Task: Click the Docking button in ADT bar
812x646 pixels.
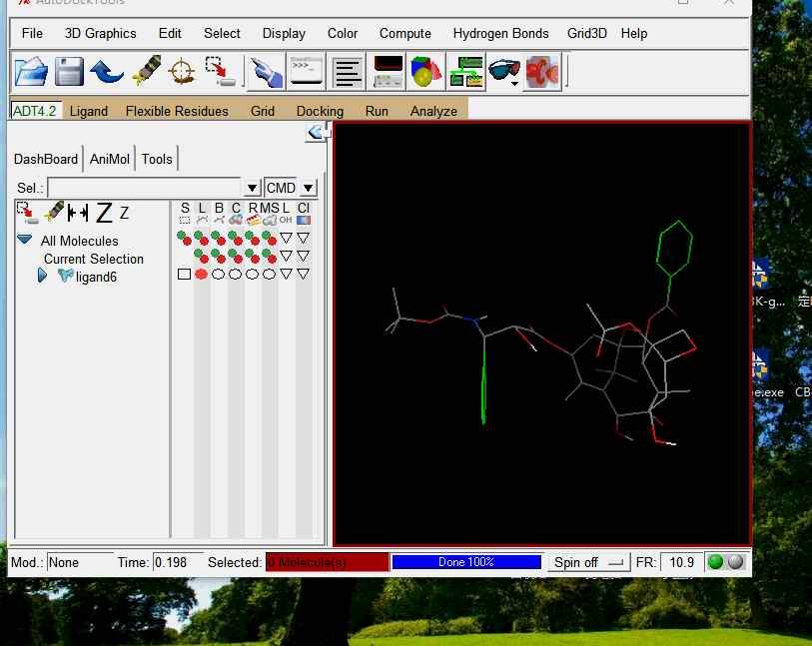Action: click(x=320, y=111)
